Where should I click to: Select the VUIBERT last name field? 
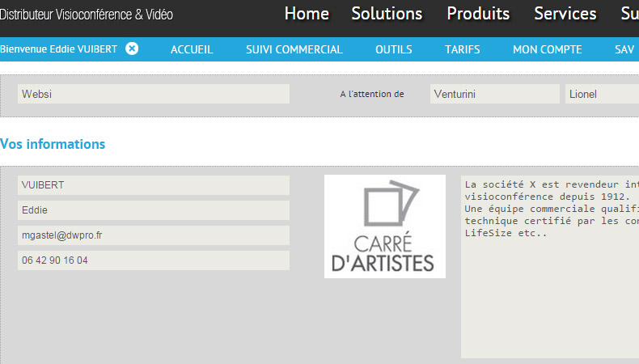pos(154,185)
